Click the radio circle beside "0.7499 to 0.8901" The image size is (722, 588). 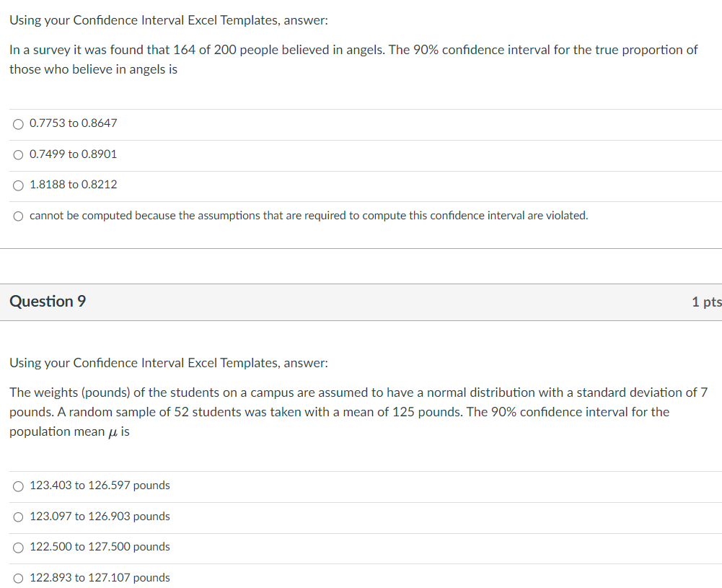tap(17, 154)
